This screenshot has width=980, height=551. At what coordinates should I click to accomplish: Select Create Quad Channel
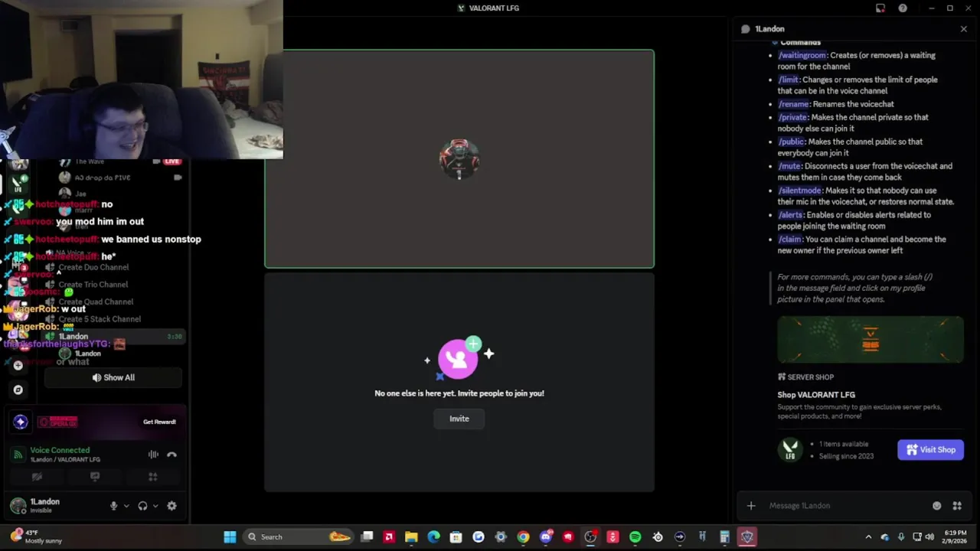click(96, 302)
